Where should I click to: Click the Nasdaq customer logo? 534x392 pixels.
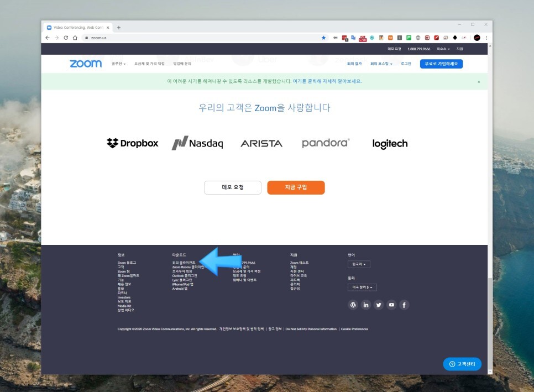coord(197,143)
